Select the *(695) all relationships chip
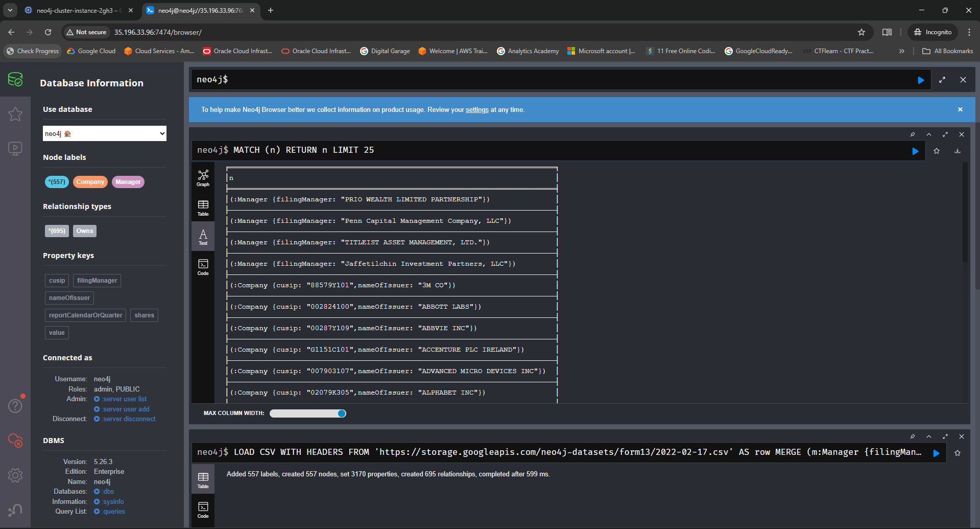This screenshot has height=529, width=980. point(57,231)
